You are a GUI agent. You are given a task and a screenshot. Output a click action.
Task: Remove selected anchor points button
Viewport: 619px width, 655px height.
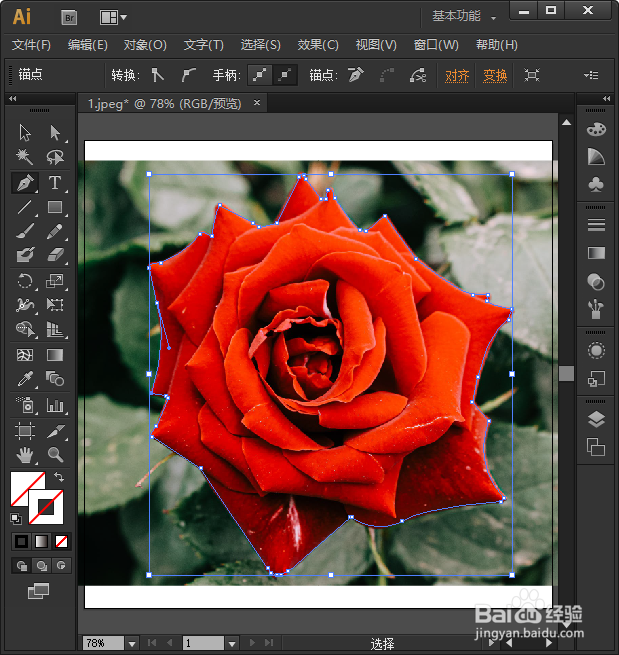355,75
